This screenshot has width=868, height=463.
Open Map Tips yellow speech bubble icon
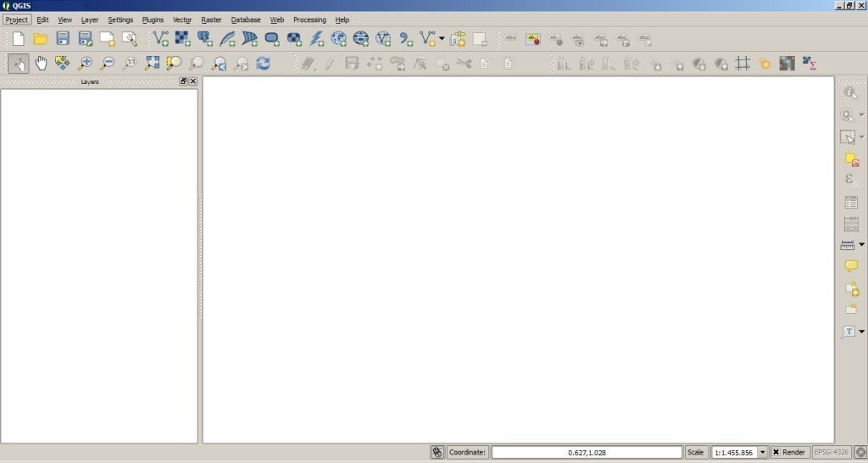[x=851, y=266]
